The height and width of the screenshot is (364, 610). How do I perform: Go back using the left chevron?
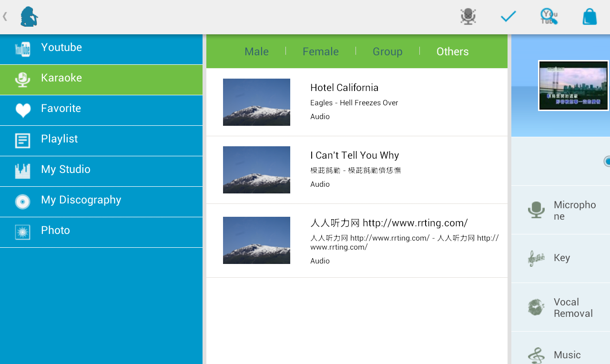coord(5,17)
